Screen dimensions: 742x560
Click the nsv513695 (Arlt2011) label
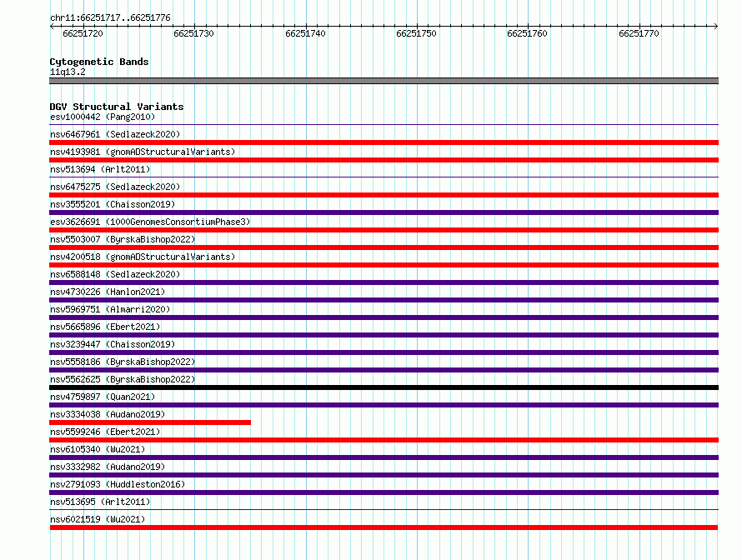pos(100,502)
